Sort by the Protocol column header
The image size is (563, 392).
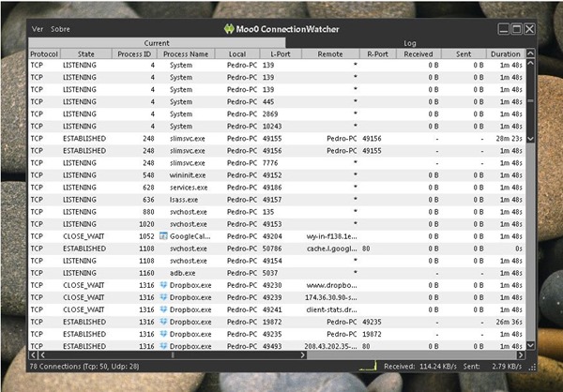[x=44, y=53]
